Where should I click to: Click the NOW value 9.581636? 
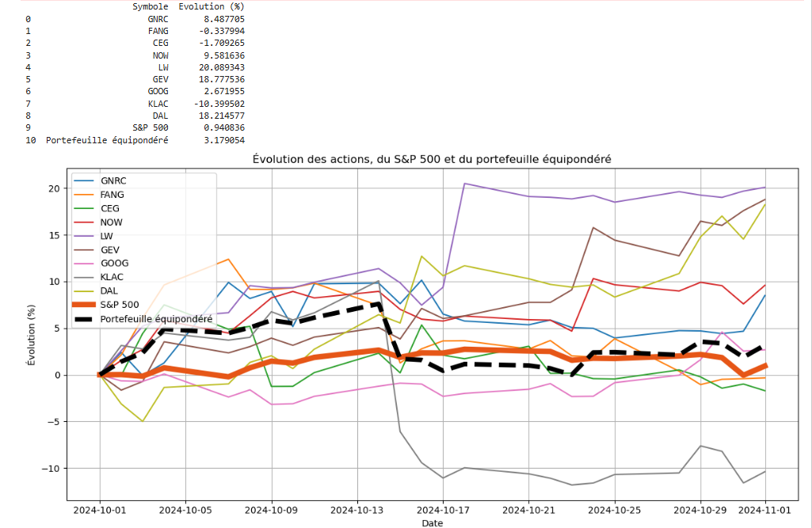(224, 55)
